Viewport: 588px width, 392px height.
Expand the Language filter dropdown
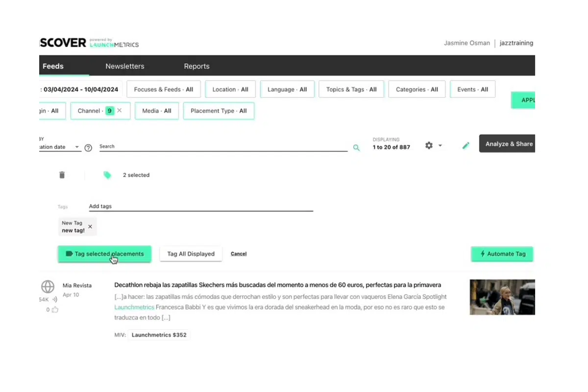[x=287, y=90]
